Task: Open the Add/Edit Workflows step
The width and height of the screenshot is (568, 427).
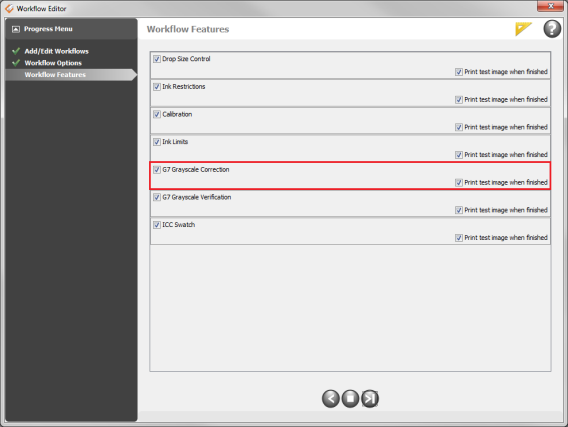Action: pos(57,51)
